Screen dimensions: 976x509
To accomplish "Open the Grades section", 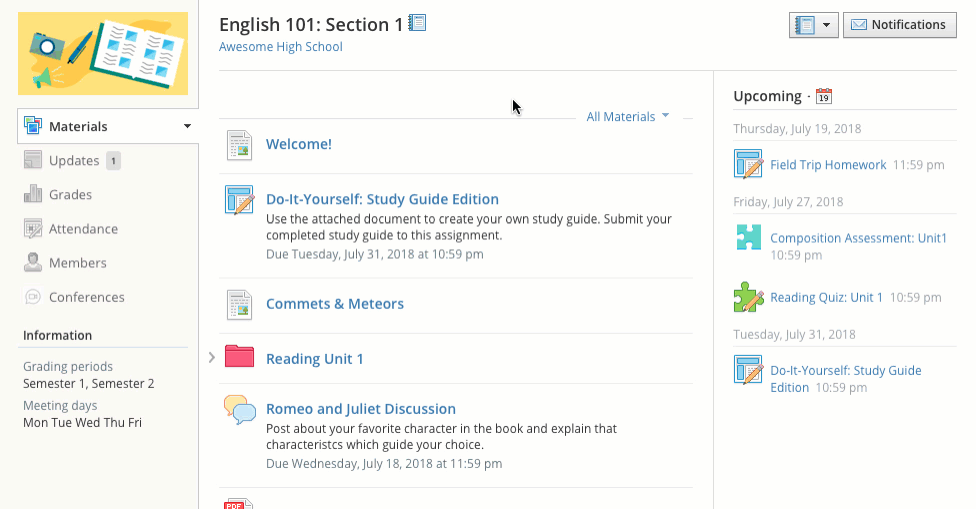I will pos(70,195).
